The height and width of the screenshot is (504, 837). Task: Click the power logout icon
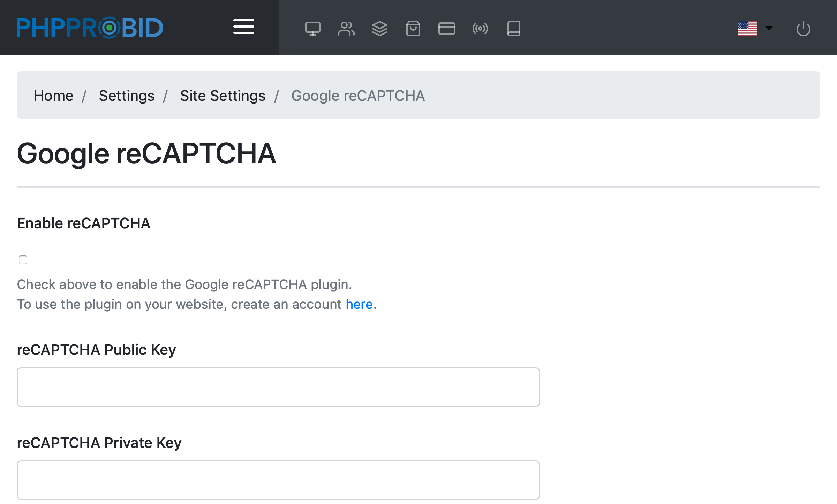pos(803,28)
